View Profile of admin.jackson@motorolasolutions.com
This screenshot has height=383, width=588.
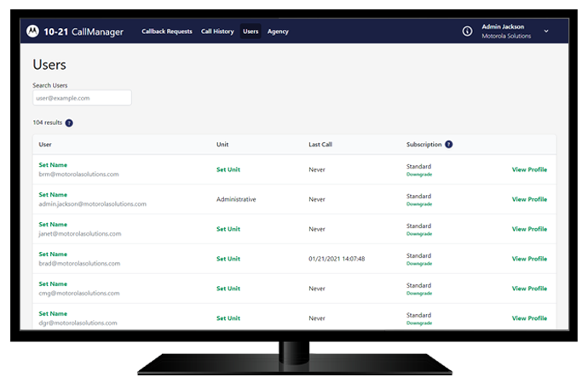529,199
